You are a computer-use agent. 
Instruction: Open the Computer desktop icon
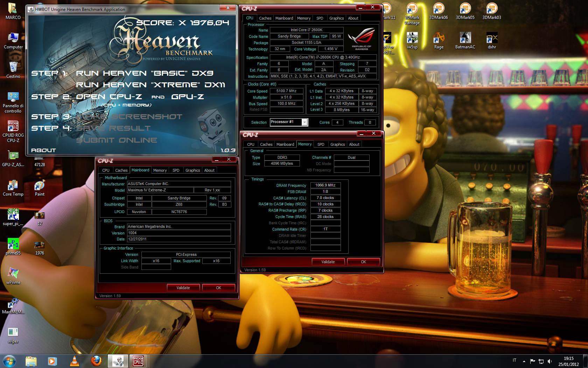13,40
